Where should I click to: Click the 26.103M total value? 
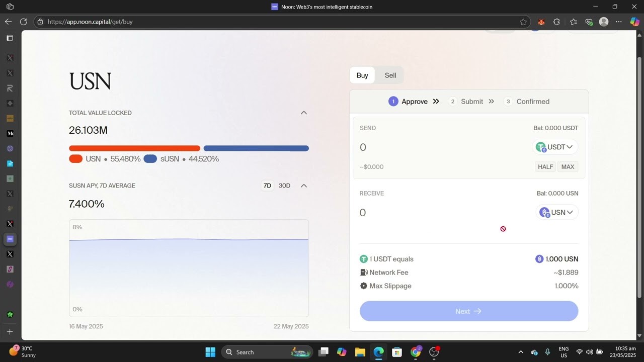(x=88, y=130)
